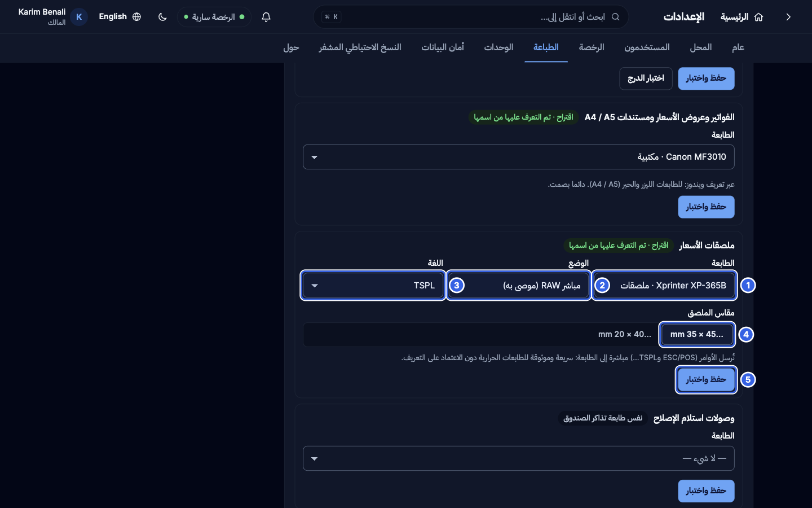Viewport: 812px width, 508px height.
Task: Open the حول tab
Action: 291,47
